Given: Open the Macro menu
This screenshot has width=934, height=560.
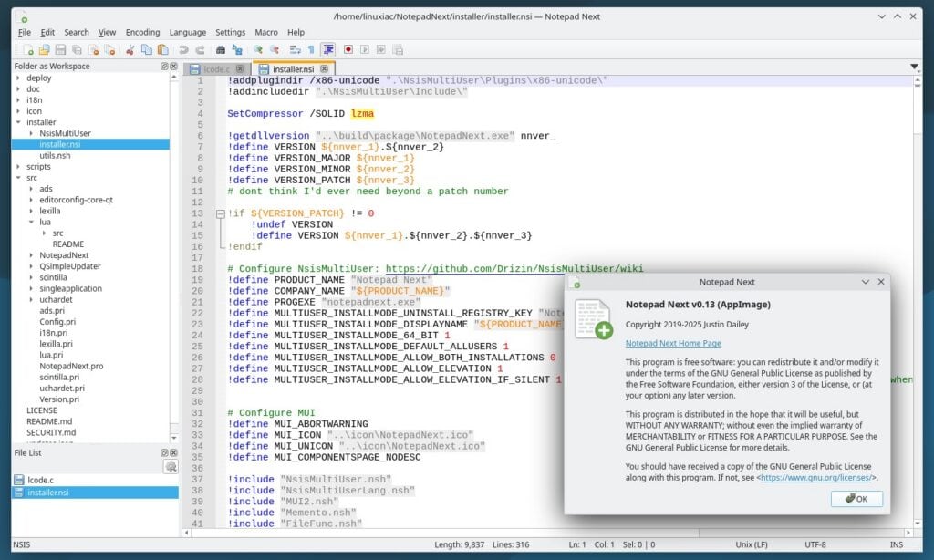Looking at the screenshot, I should point(265,31).
